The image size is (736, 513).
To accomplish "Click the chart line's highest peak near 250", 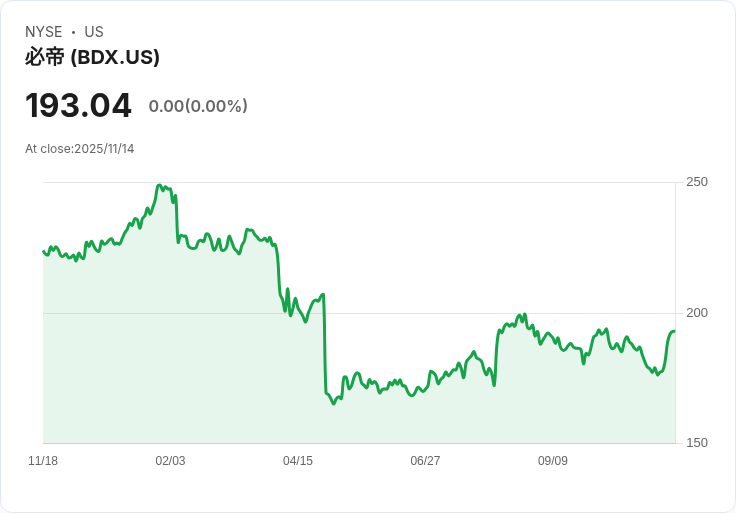I will pos(159,185).
